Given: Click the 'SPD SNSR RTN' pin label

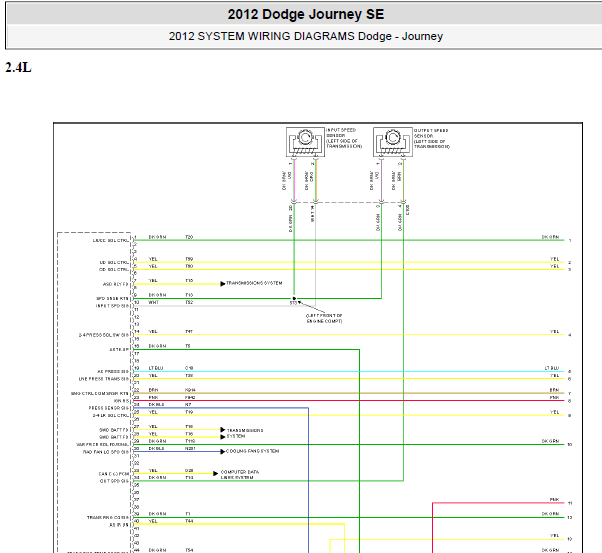Looking at the screenshot, I should [x=112, y=299].
